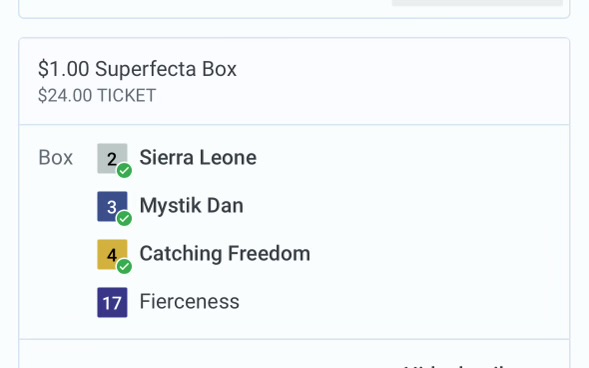This screenshot has width=589, height=368.
Task: Click the $1.00 Superfecta Box title
Action: 137,69
